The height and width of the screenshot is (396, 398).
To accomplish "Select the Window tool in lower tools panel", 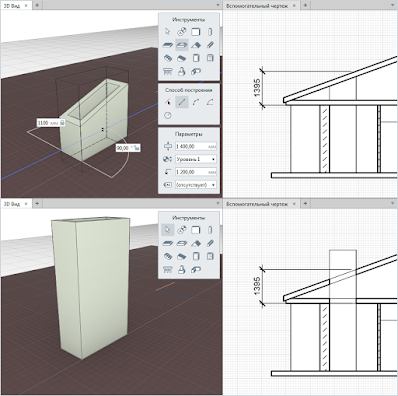I will click(210, 256).
